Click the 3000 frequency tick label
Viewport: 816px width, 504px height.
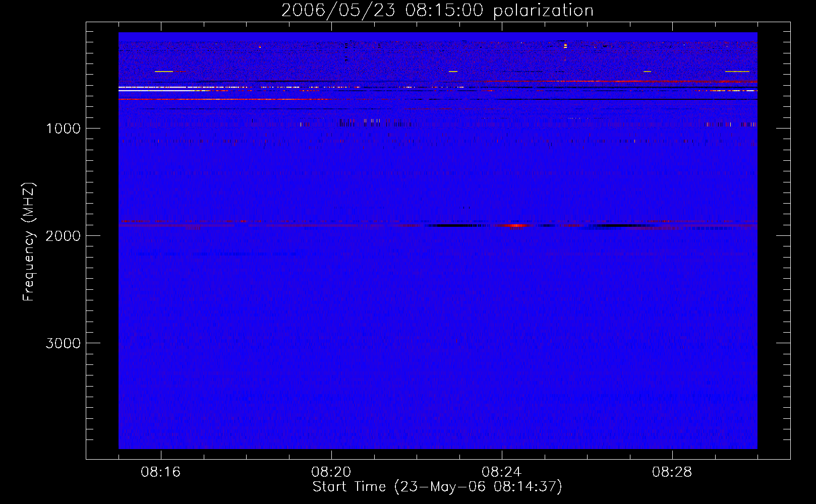pyautogui.click(x=63, y=343)
